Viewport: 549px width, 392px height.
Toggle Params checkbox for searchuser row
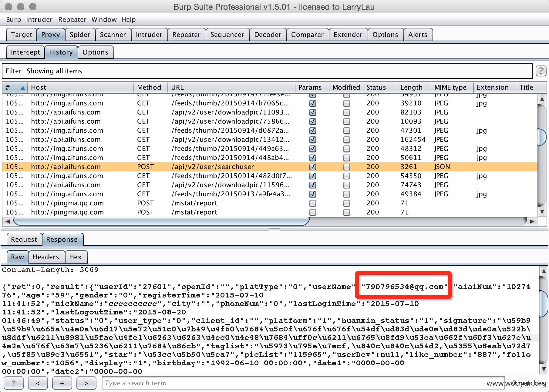312,167
